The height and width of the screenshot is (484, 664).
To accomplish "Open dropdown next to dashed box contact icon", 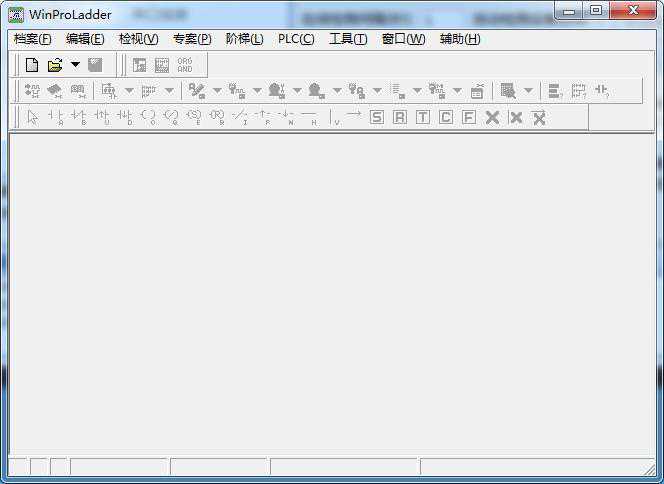I will (129, 90).
